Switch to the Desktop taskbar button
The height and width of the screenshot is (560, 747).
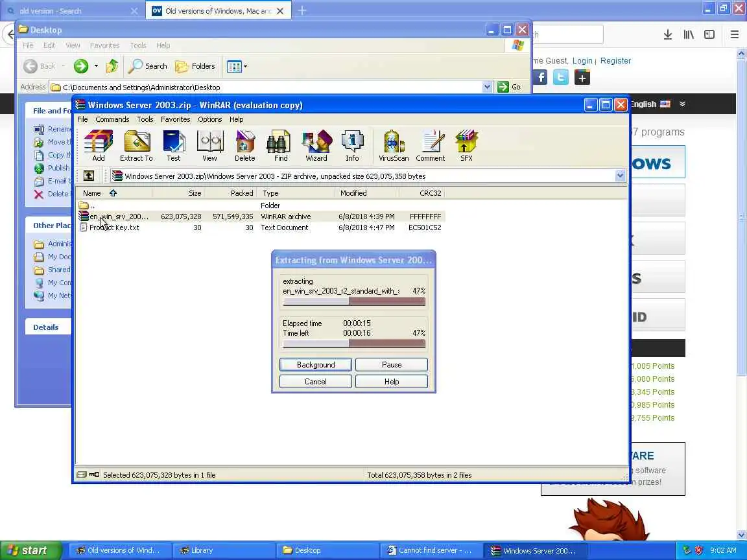pyautogui.click(x=327, y=550)
